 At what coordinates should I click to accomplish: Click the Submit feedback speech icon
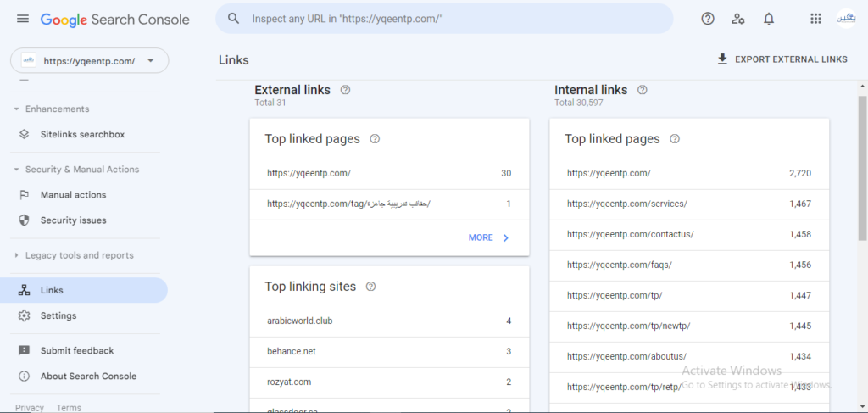[x=24, y=350]
